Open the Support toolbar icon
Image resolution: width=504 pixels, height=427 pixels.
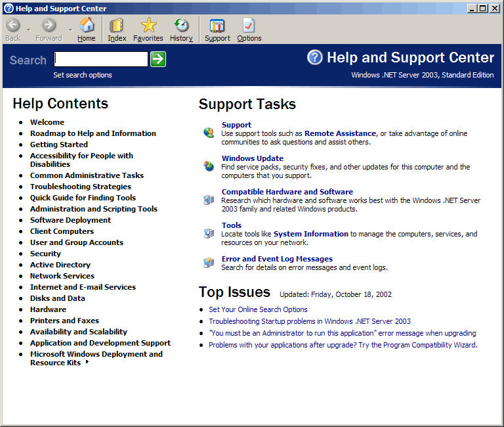217,26
